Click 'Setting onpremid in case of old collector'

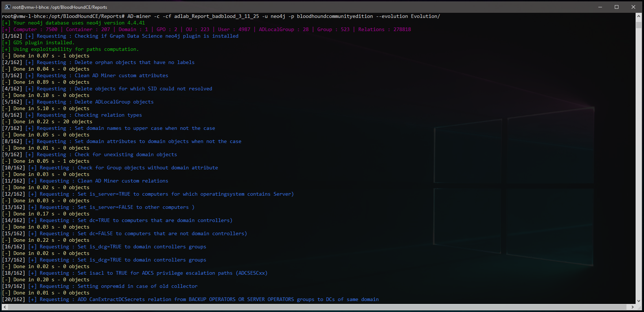(x=138, y=286)
